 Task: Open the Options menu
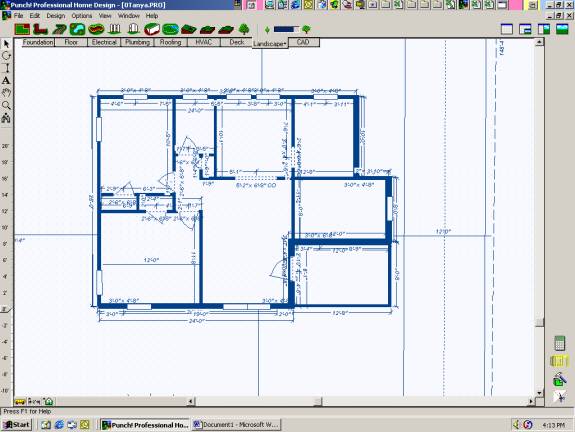coord(81,16)
